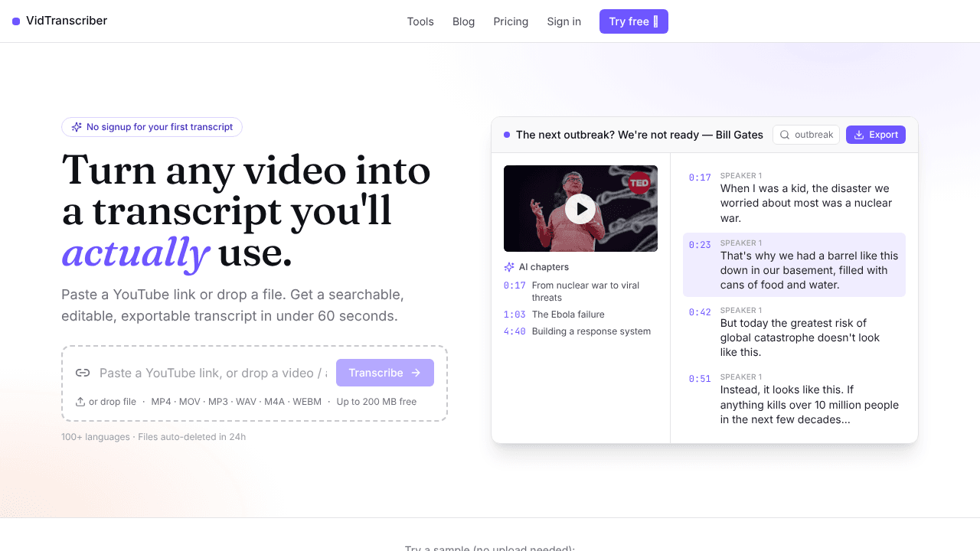Click the Try a sample text
Screen dimensions: 980x551
[490, 548]
